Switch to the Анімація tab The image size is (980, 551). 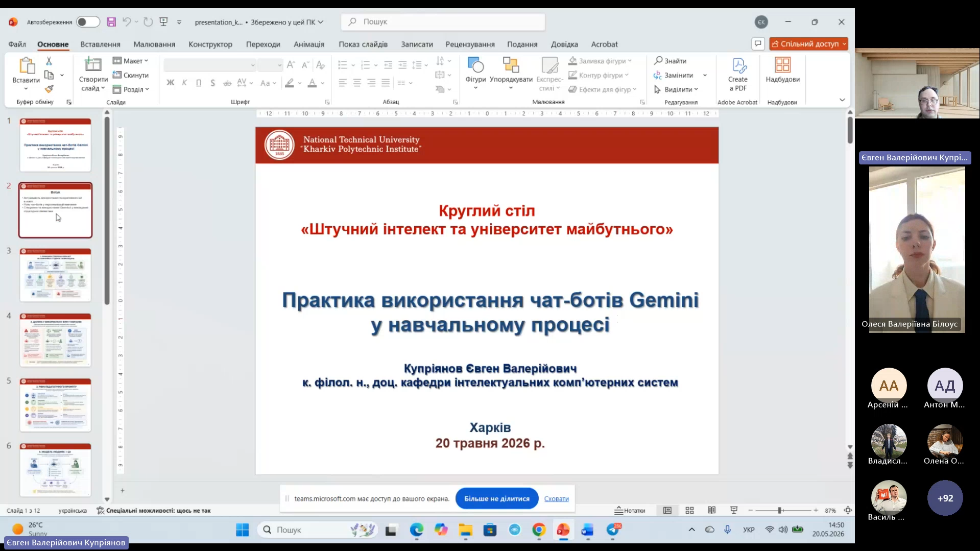(x=309, y=44)
